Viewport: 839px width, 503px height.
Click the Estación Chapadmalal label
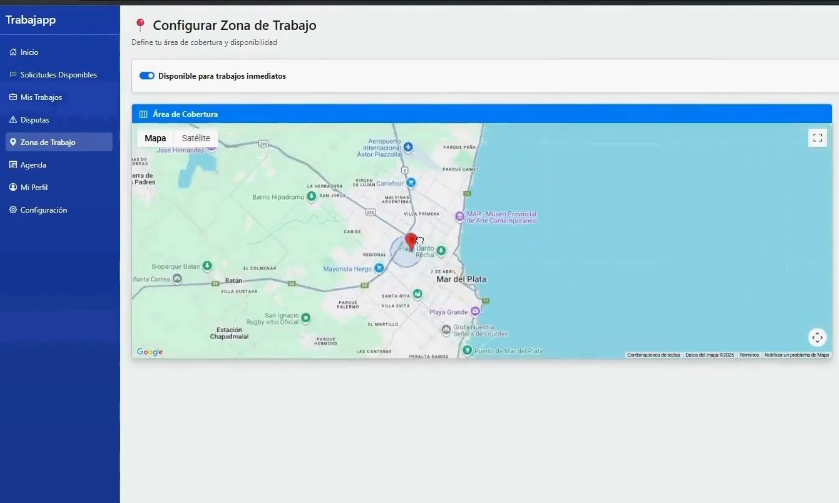(229, 333)
